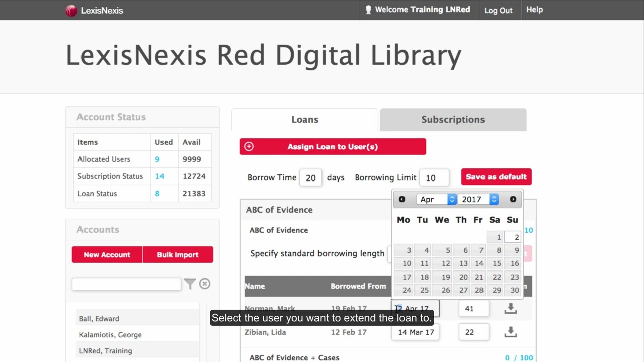644x362 pixels.
Task: Click the ABC of Evidence + Cases title
Action: pyautogui.click(x=294, y=358)
